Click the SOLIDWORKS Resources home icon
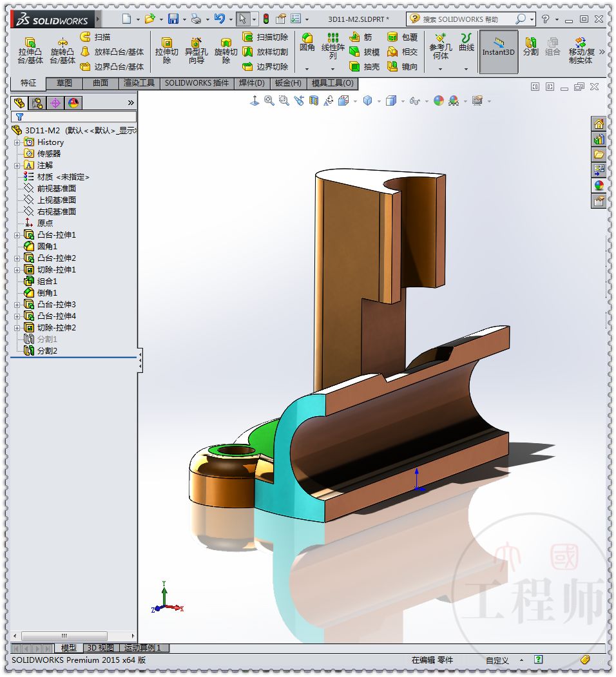 (x=599, y=124)
